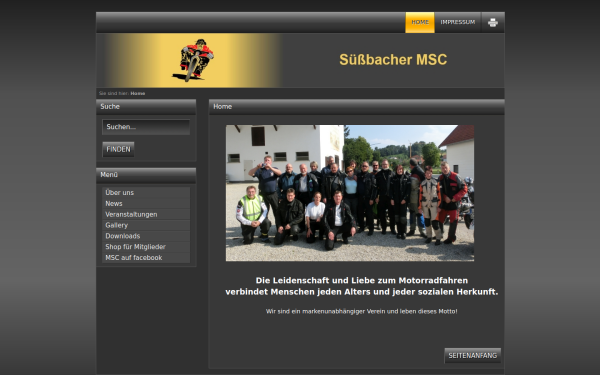600x375 pixels.
Task: Open the IMPRESSUM page
Action: click(458, 22)
